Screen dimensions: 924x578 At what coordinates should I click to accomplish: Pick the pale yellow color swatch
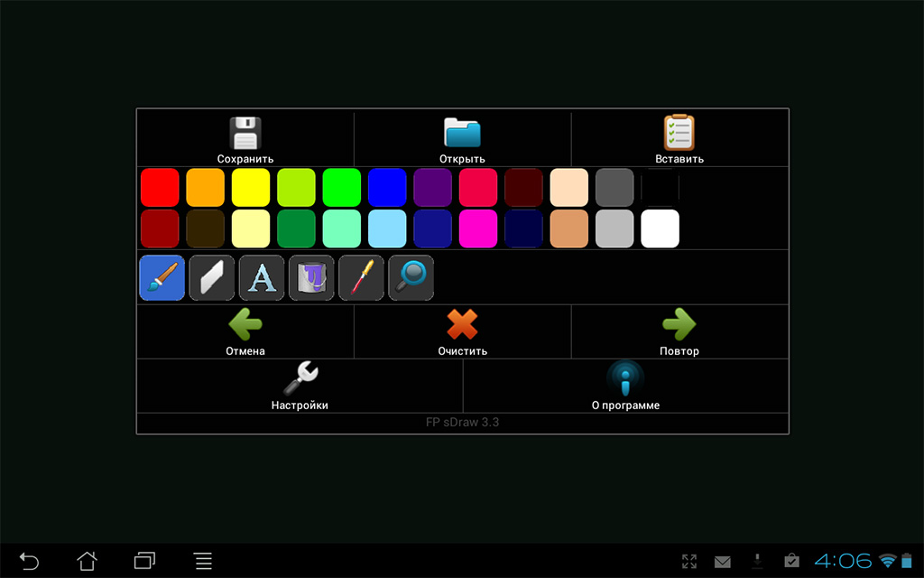pyautogui.click(x=251, y=228)
